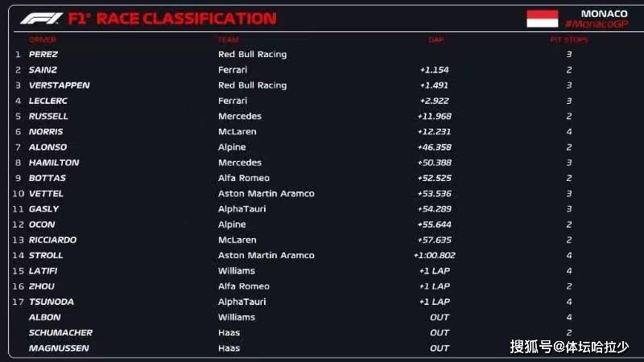
Task: Select the PIT STOPS column header
Action: [x=569, y=39]
